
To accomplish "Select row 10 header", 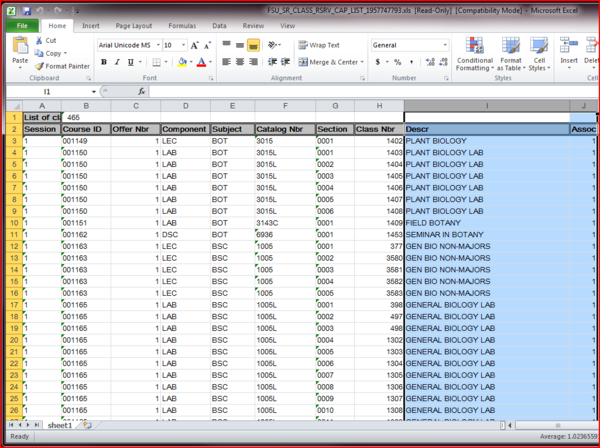I will 14,223.
